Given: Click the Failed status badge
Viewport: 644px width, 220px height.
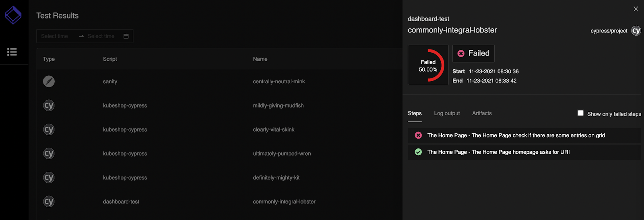Looking at the screenshot, I should click(x=473, y=53).
